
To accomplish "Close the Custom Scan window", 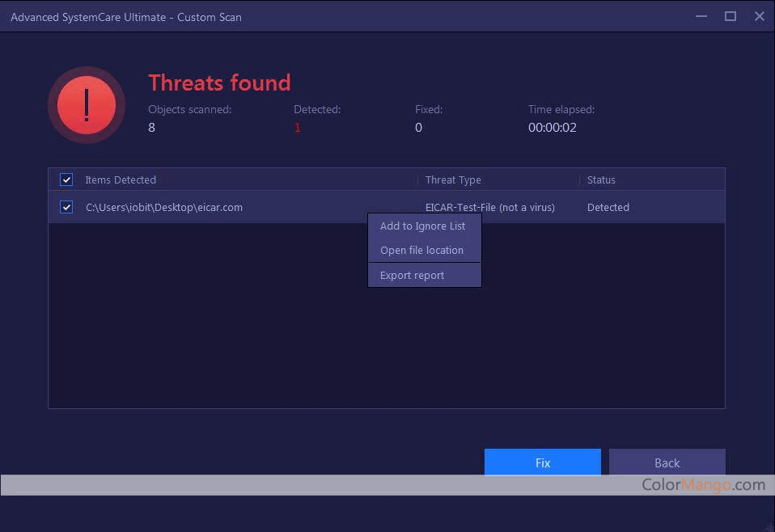I will (760, 16).
